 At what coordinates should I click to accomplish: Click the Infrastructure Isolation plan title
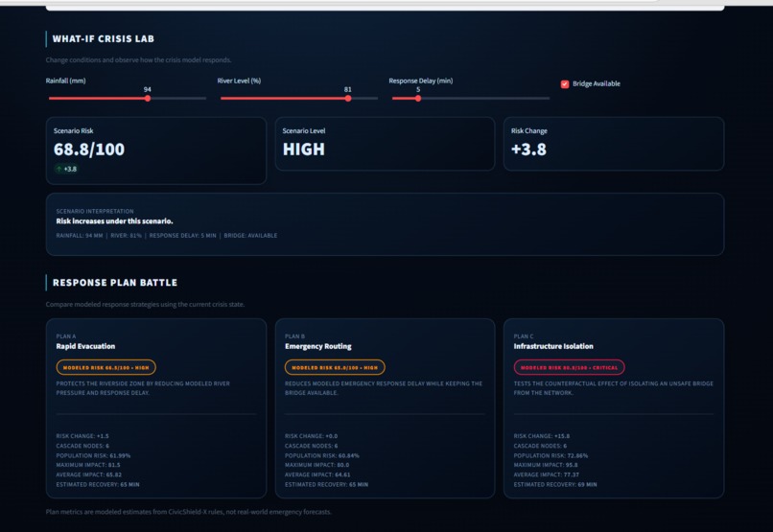point(553,346)
